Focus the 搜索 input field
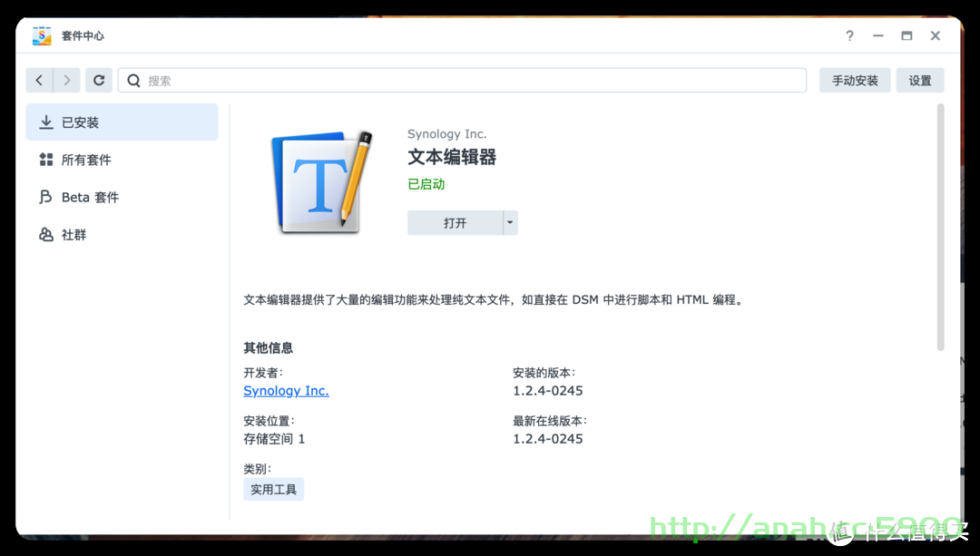The height and width of the screenshot is (556, 980). point(463,80)
